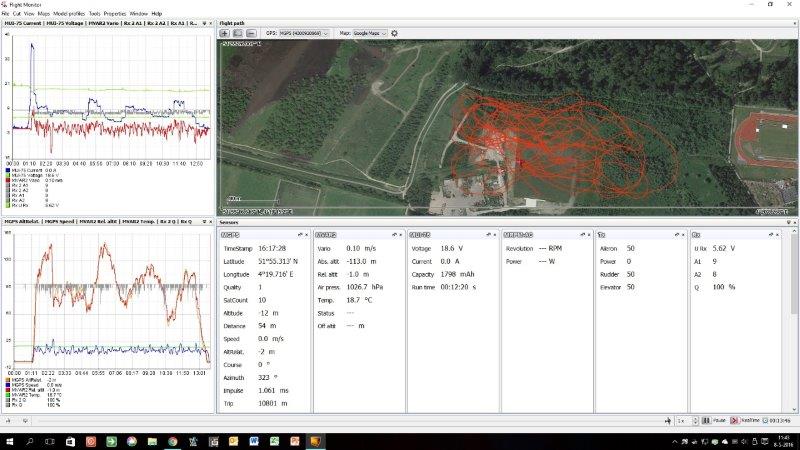Screen dimensions: 800x450
Task: Close the Tx sensor card
Action: coord(683,235)
